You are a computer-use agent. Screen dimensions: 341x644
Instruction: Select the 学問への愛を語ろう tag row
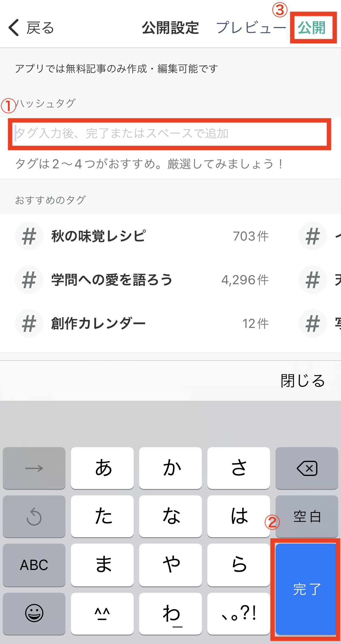pyautogui.click(x=142, y=280)
